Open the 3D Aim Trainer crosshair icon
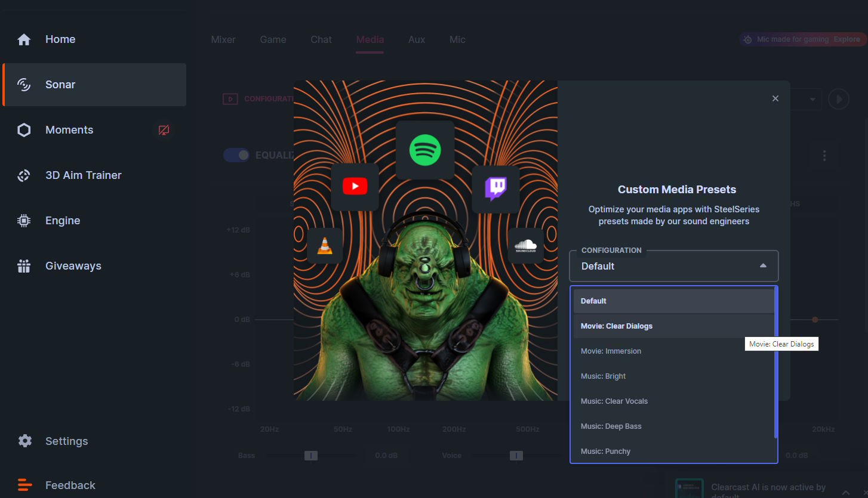The height and width of the screenshot is (498, 868). 24,175
